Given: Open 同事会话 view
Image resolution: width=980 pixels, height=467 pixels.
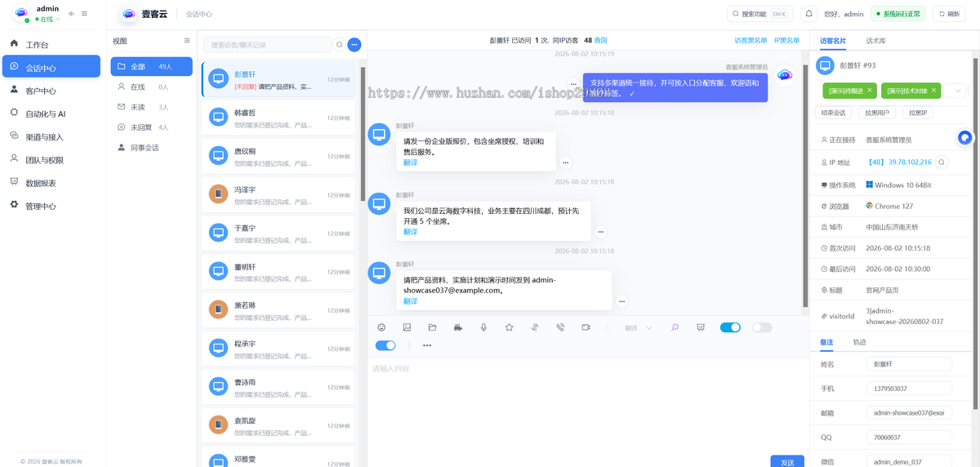Looking at the screenshot, I should [152, 148].
